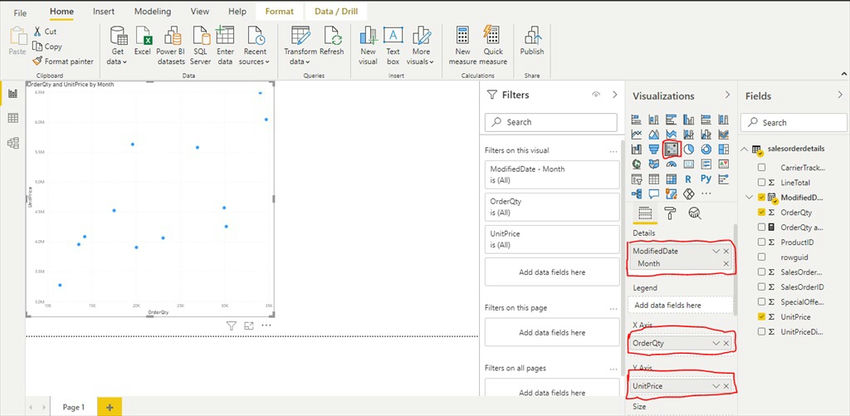
Task: Choose the Funnel chart visualization
Action: [x=654, y=149]
